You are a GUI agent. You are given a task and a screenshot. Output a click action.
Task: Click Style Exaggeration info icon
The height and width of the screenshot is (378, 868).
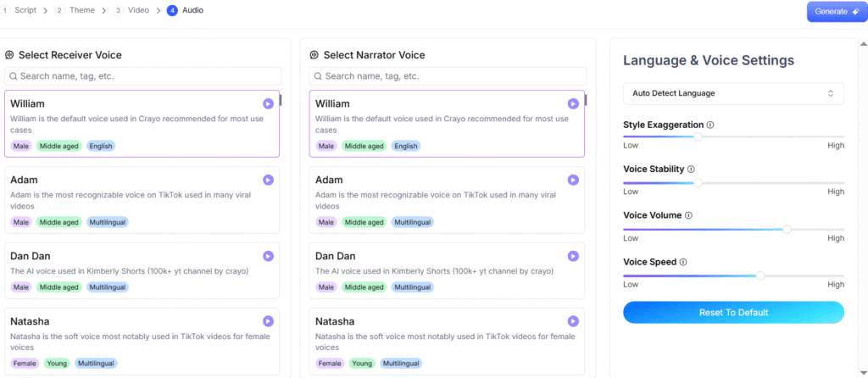(710, 125)
